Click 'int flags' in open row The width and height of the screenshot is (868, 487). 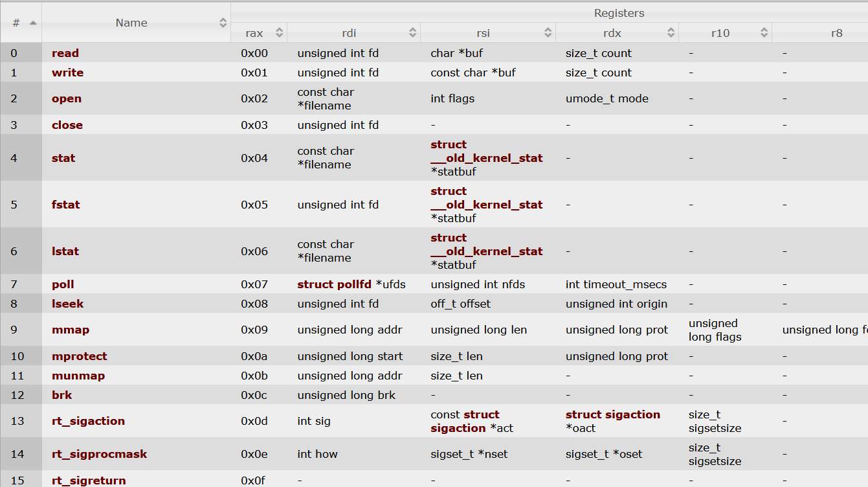click(452, 98)
